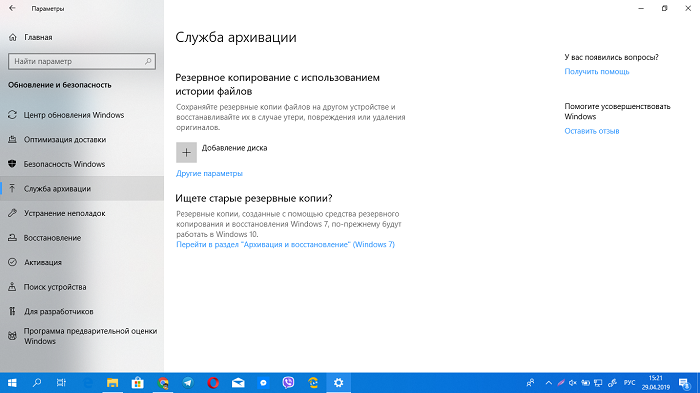Click the muted volume tray icon

coord(573,383)
